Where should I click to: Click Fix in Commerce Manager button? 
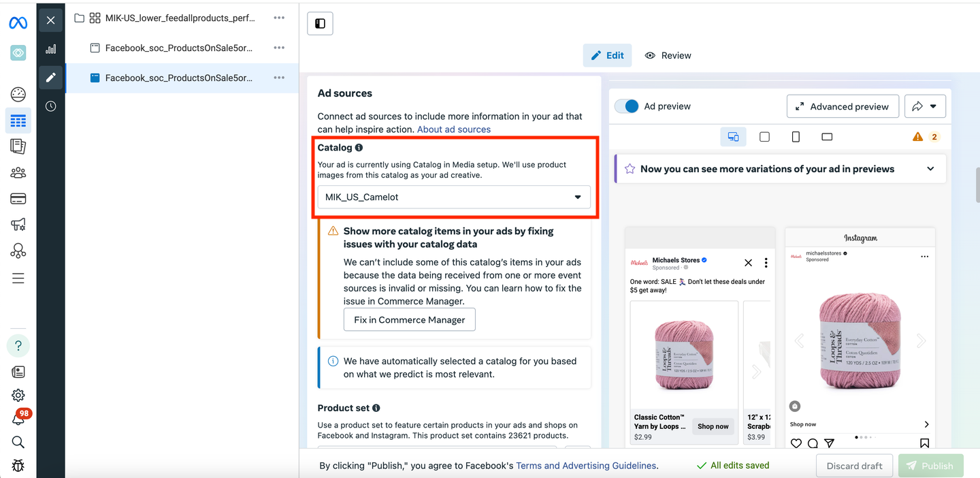click(409, 319)
